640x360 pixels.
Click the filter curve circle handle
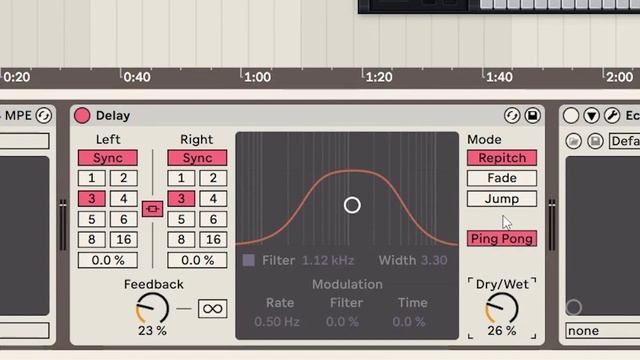pyautogui.click(x=352, y=205)
